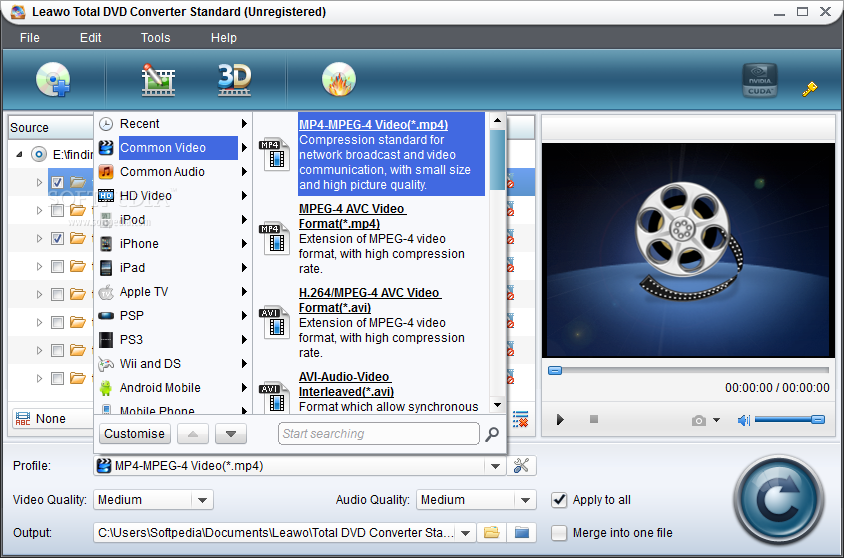Click the format list scrollbar up arrow

pyautogui.click(x=498, y=121)
